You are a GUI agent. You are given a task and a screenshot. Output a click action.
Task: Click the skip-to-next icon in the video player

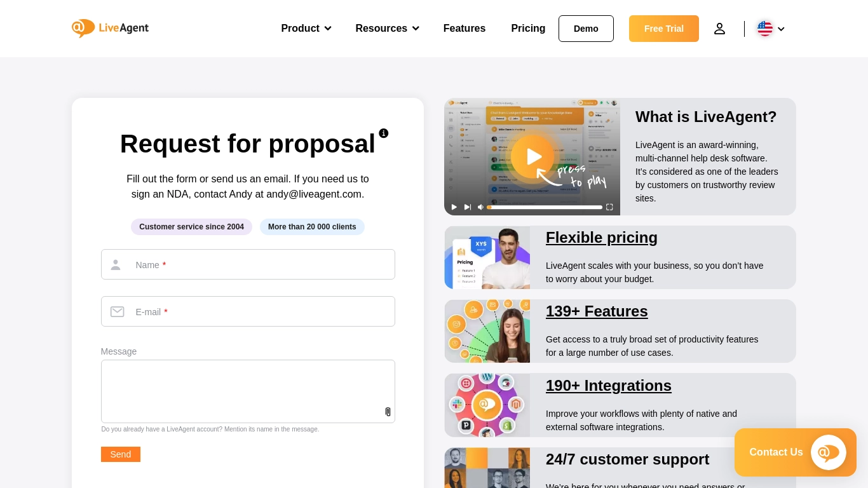pos(467,207)
